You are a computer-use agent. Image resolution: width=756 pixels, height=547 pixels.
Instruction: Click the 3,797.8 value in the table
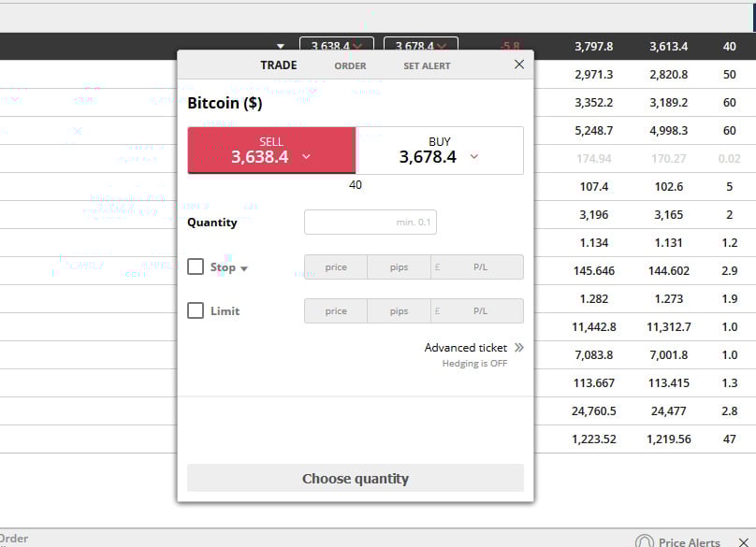594,47
